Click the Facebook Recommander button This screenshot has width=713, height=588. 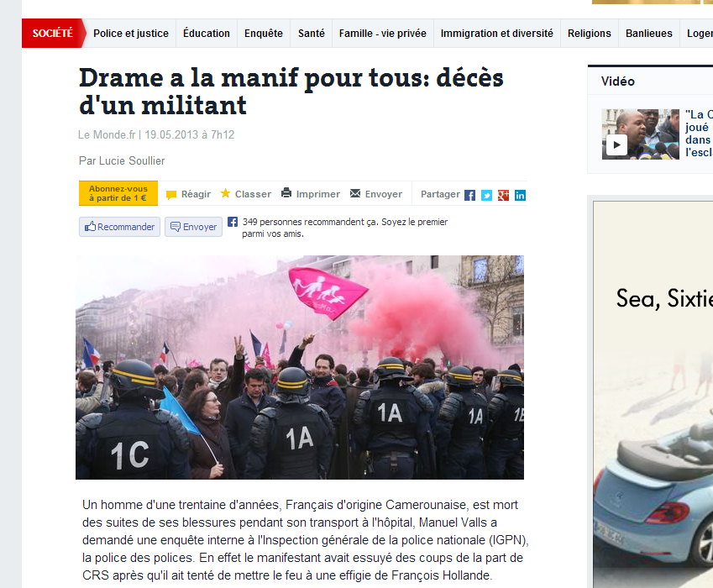tap(119, 227)
